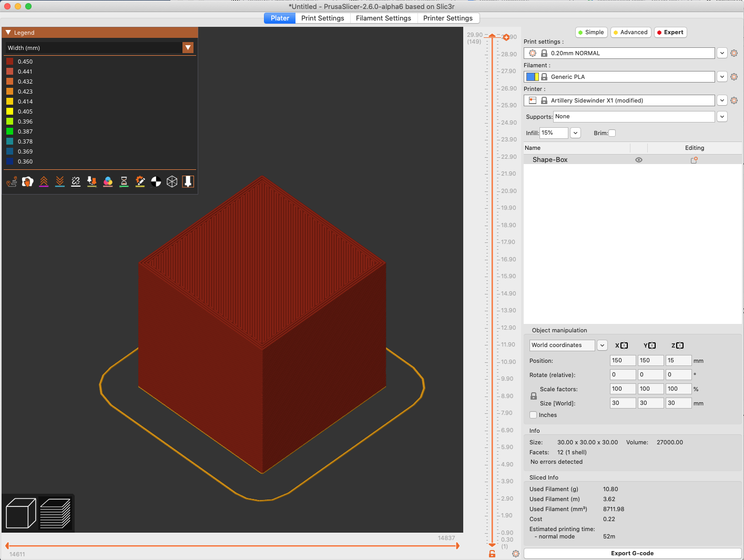This screenshot has height=560, width=744.
Task: Open Width (mm) legend view dropdown
Action: point(188,48)
